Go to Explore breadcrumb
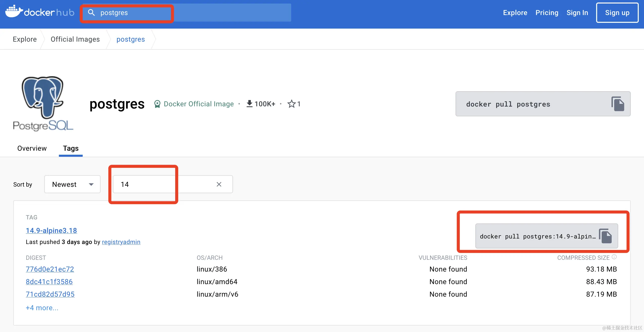The image size is (644, 332). coord(25,39)
